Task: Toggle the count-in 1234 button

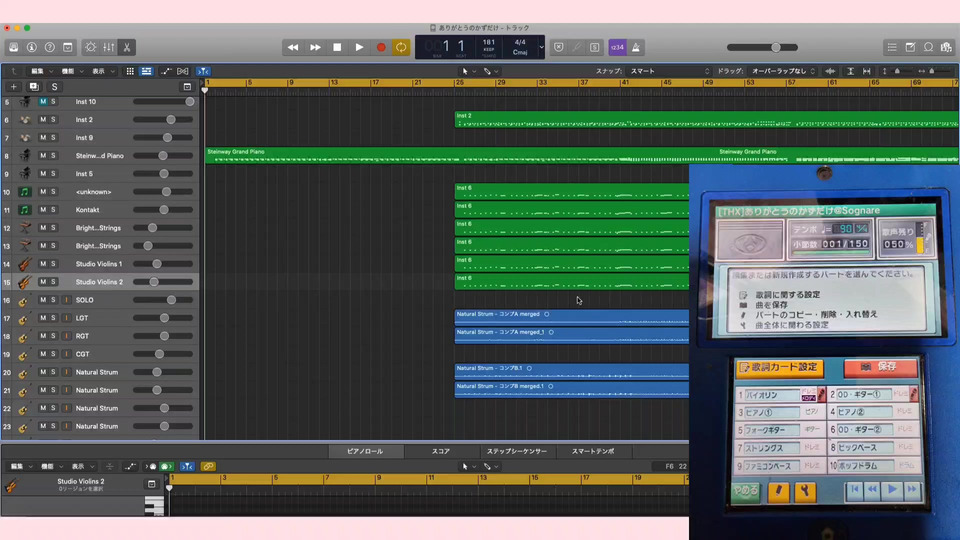Action: (617, 47)
